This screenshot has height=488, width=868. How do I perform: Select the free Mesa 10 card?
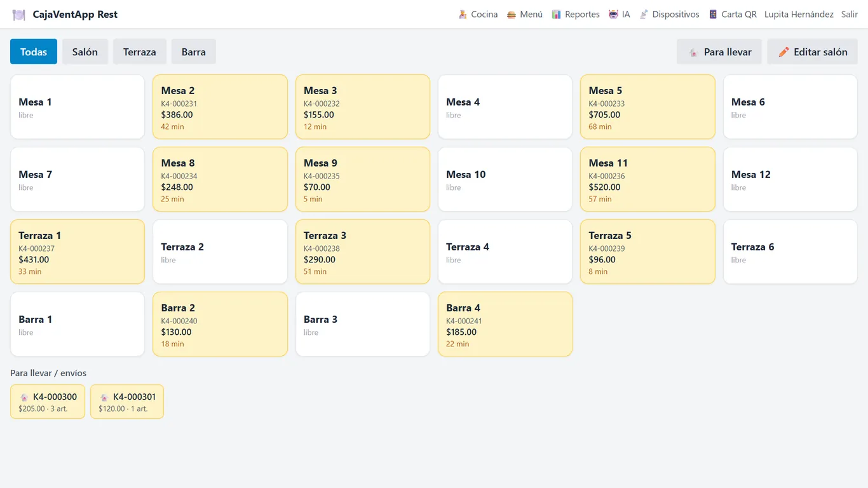pos(505,179)
